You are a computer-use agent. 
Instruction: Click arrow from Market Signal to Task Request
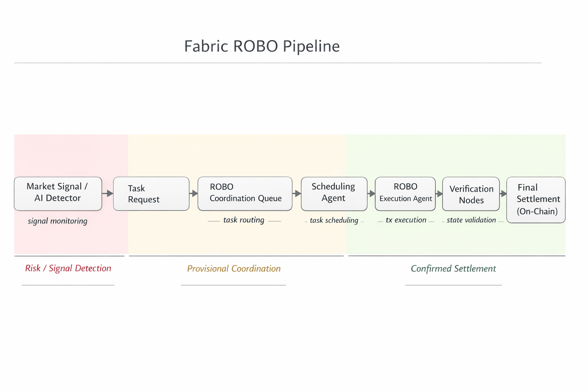tap(108, 193)
